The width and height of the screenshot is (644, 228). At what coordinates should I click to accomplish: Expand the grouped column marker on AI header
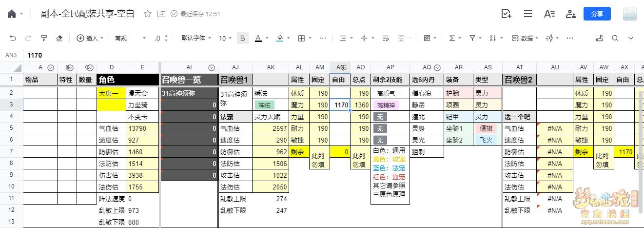click(x=212, y=68)
